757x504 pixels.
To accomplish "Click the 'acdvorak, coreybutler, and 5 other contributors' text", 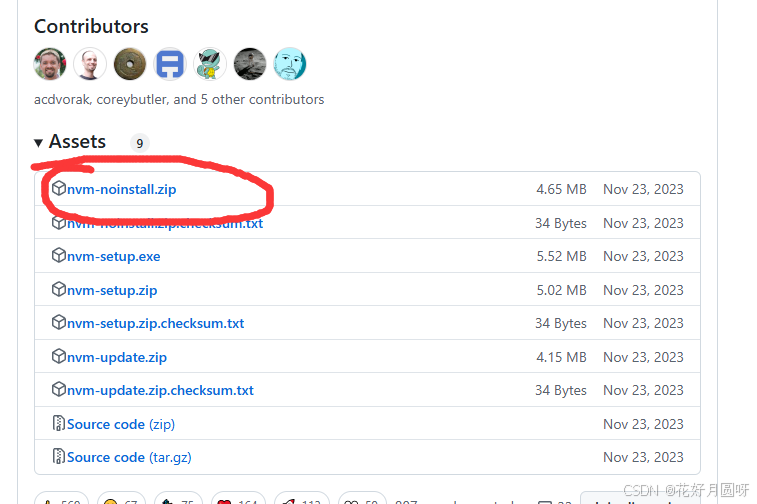I will tap(179, 99).
